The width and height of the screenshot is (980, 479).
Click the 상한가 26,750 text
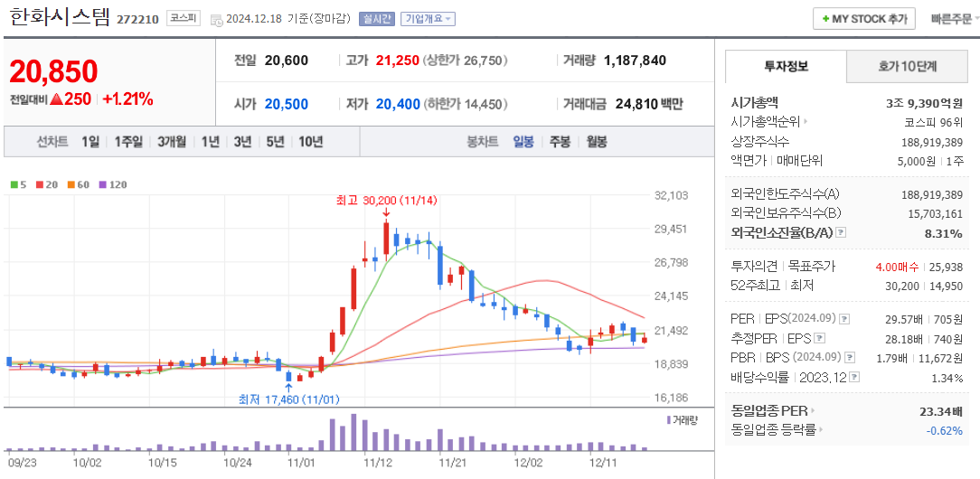[465, 61]
